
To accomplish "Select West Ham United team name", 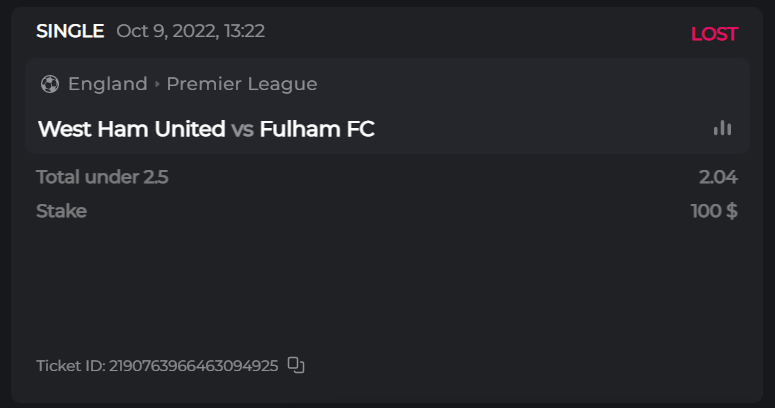I will (131, 129).
